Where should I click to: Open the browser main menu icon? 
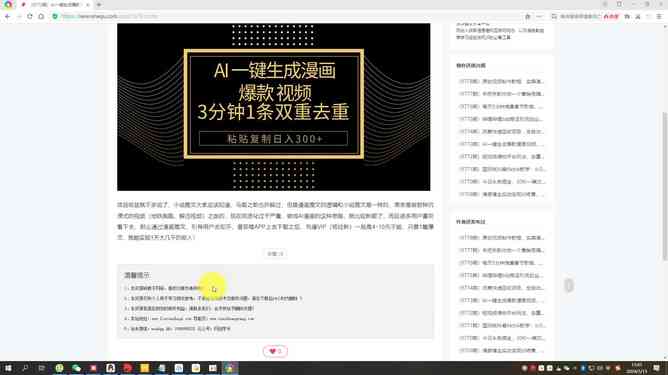point(659,16)
